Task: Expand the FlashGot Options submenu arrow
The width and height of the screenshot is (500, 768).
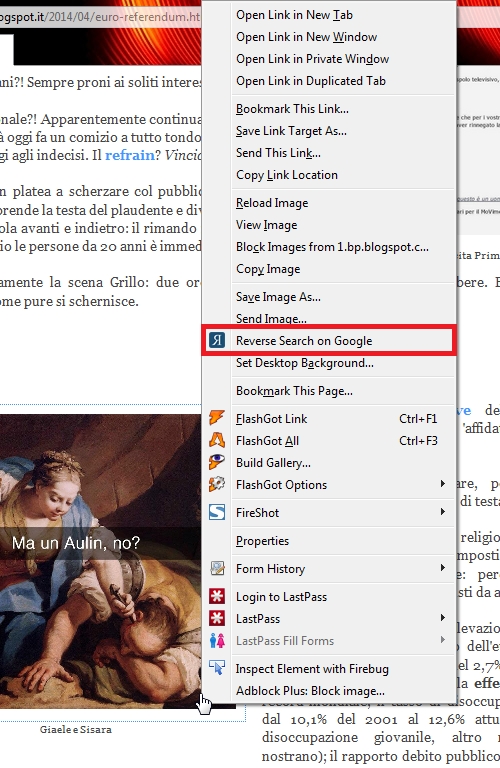Action: coord(443,484)
